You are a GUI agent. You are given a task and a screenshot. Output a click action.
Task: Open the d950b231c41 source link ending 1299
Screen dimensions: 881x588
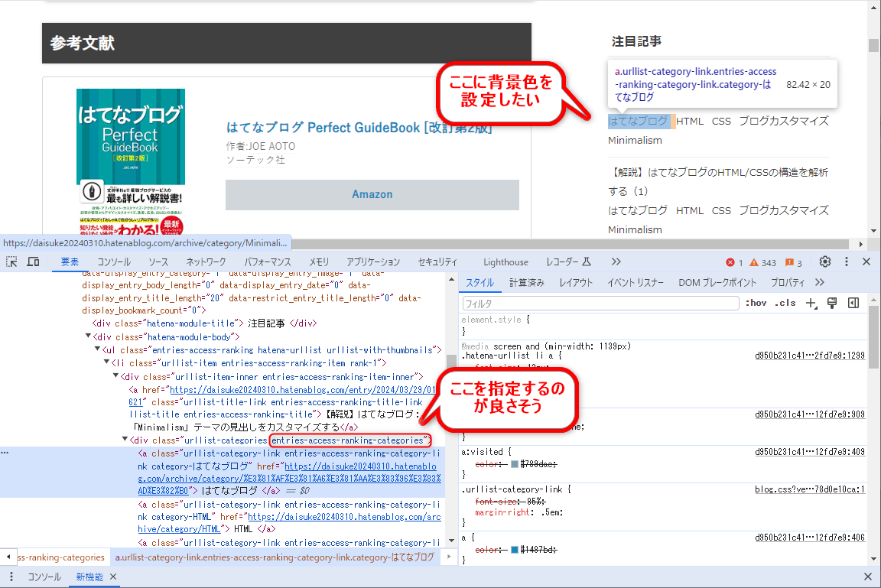pyautogui.click(x=810, y=356)
